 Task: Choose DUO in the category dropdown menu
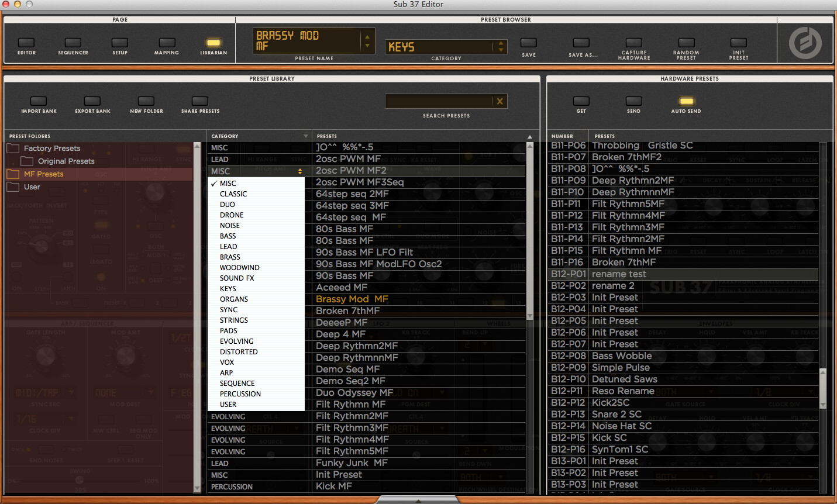(x=228, y=205)
